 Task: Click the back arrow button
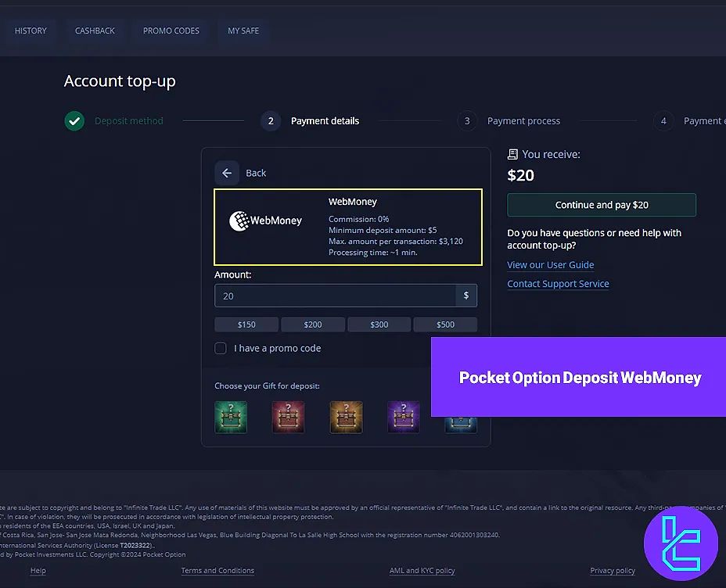pos(227,173)
